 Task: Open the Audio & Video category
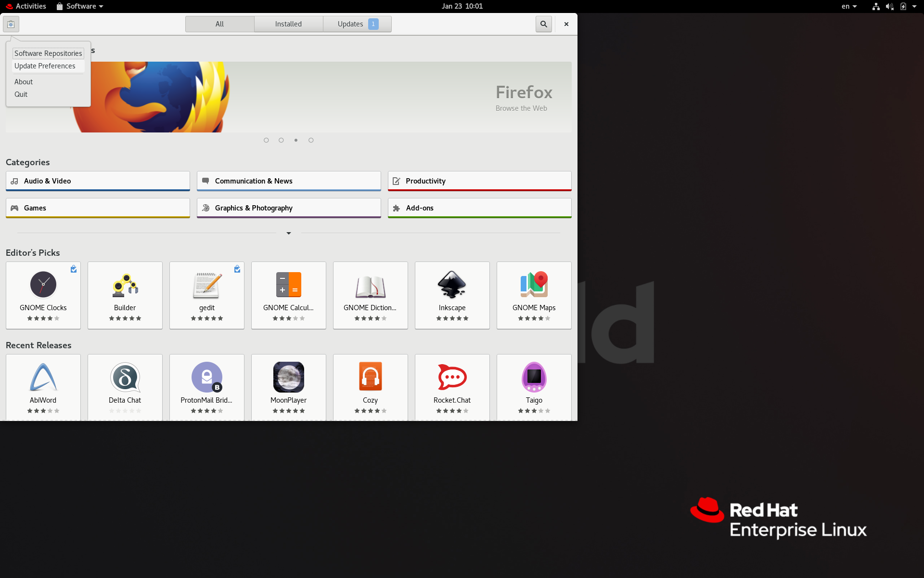(98, 181)
